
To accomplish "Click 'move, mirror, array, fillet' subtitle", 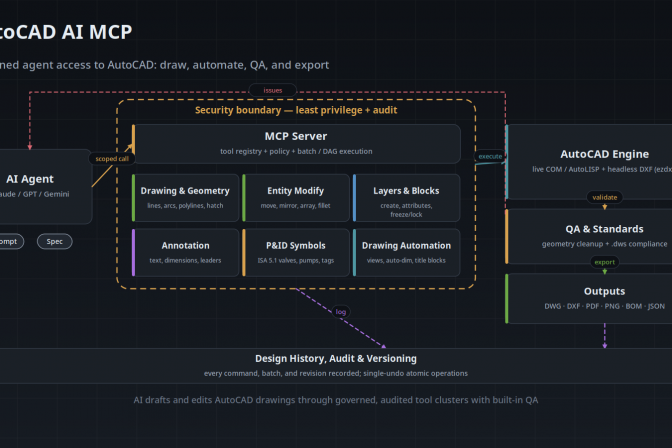I will pyautogui.click(x=296, y=206).
